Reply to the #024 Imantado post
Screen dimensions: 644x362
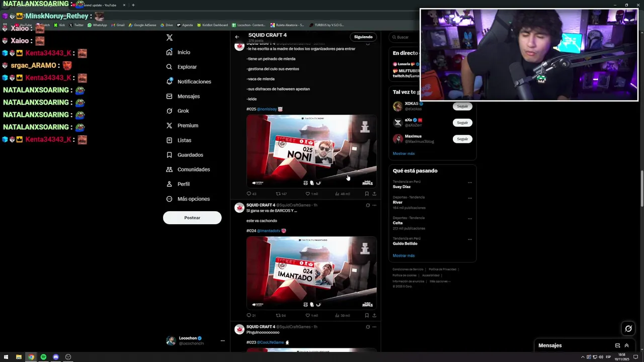[251, 315]
